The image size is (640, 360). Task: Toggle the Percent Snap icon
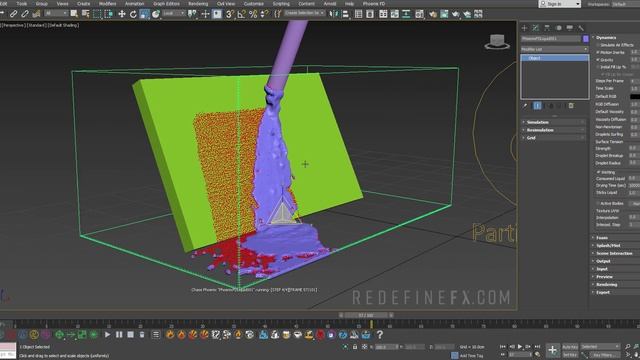click(253, 14)
